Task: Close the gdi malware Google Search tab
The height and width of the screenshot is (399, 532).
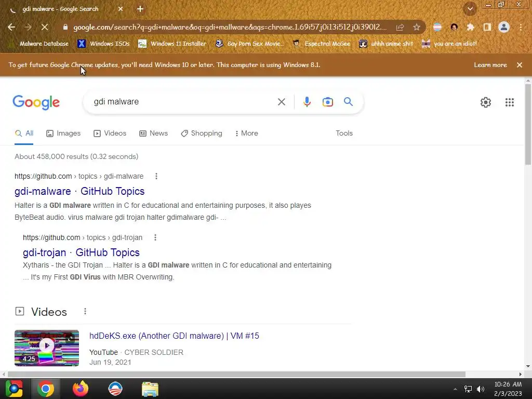Action: [x=121, y=9]
